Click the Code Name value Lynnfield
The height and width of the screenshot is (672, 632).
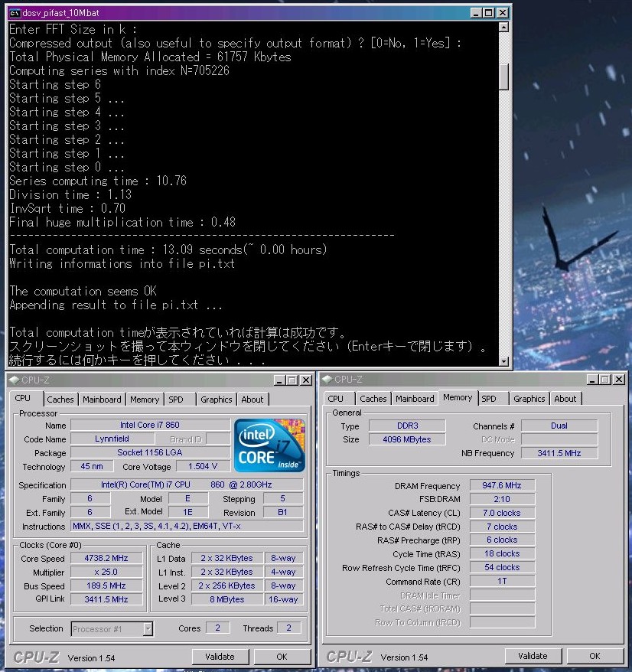click(x=112, y=439)
